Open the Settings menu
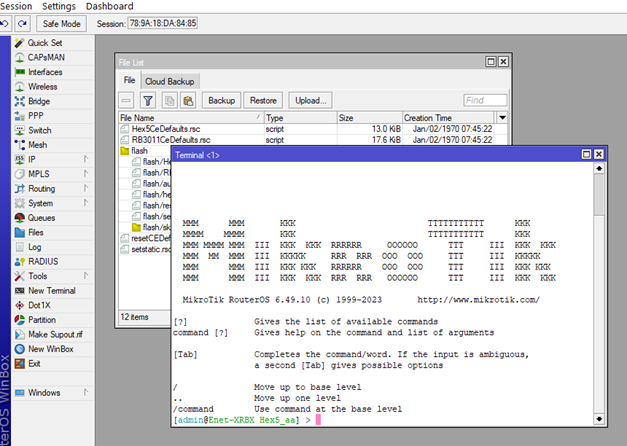Image resolution: width=627 pixels, height=446 pixels. 59,6
